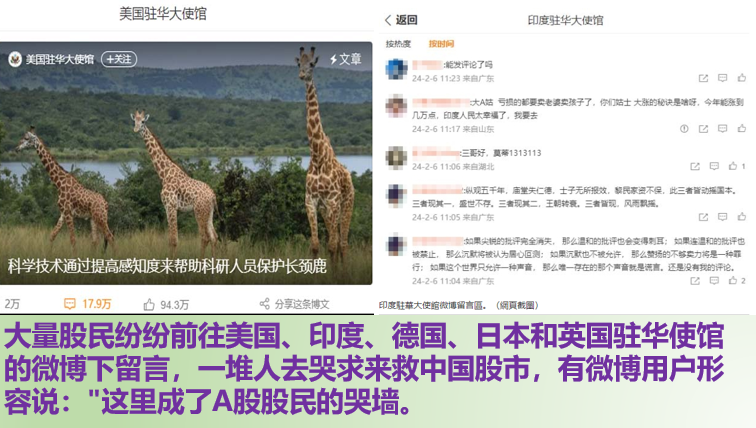Screen dimensions: 756x428
Task: Report the 山东 comment via exclamation icon
Action: [x=684, y=129]
